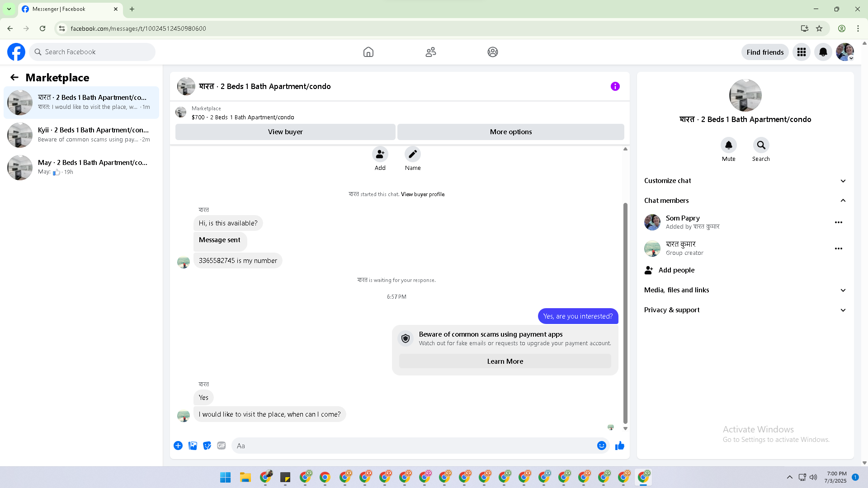868x488 pixels.
Task: Click the Name pencil icon
Action: tap(412, 155)
